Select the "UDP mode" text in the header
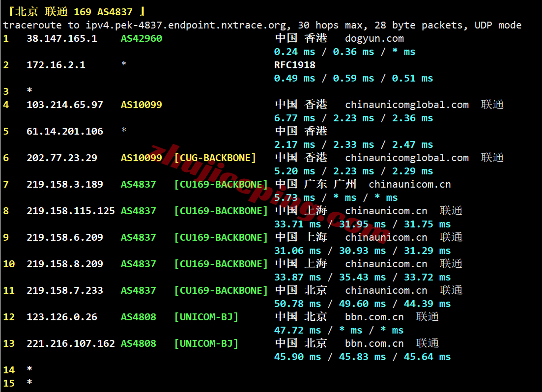This screenshot has height=392, width=542. (x=498, y=25)
